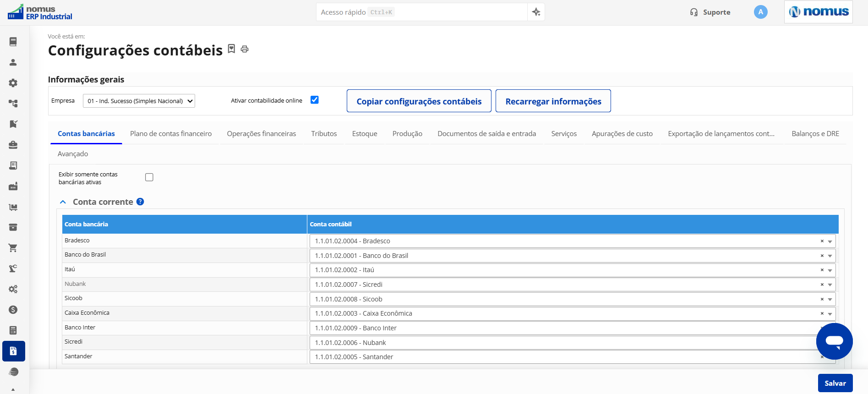
Task: Open the Conta corrente help question icon
Action: coord(140,202)
